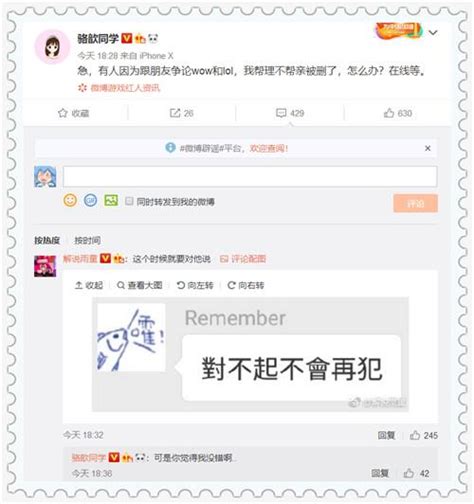Click the repost share icon with 26
This screenshot has height=504, width=474.
[x=175, y=113]
